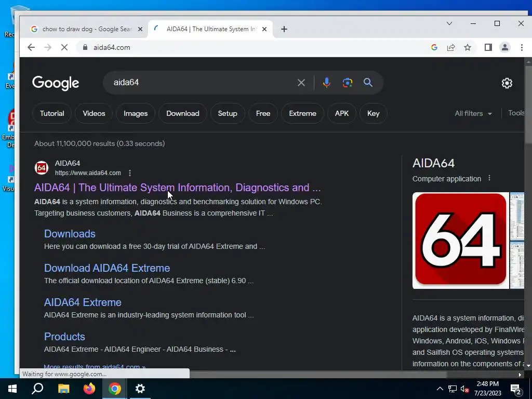Viewport: 532px width, 399px height.
Task: Open the Windows Start menu
Action: click(x=12, y=389)
